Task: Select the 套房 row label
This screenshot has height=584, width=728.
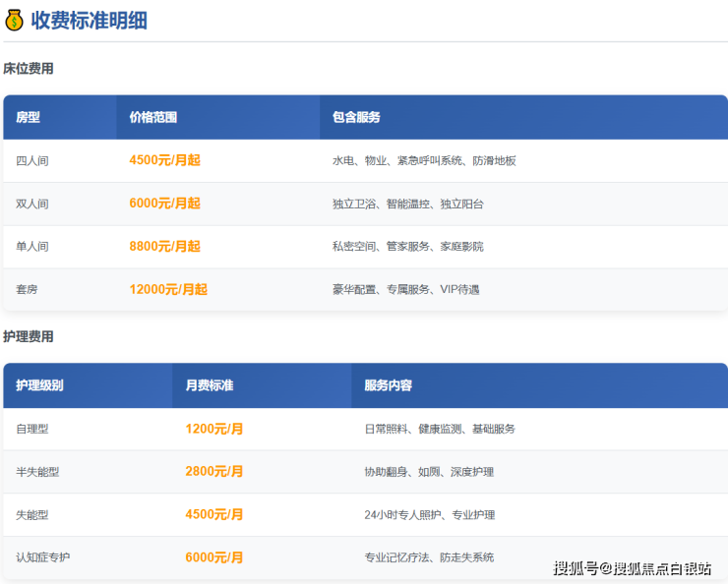Action: (28, 290)
